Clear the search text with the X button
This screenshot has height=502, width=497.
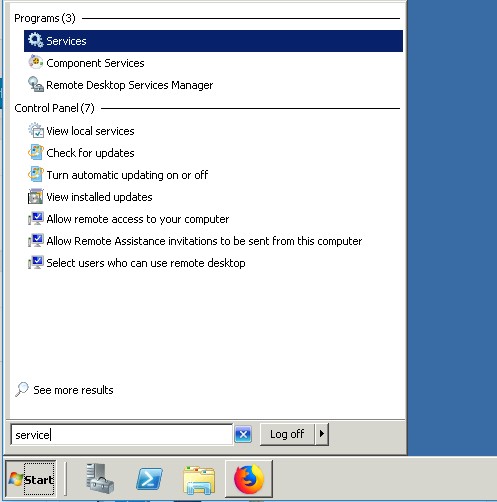[243, 434]
